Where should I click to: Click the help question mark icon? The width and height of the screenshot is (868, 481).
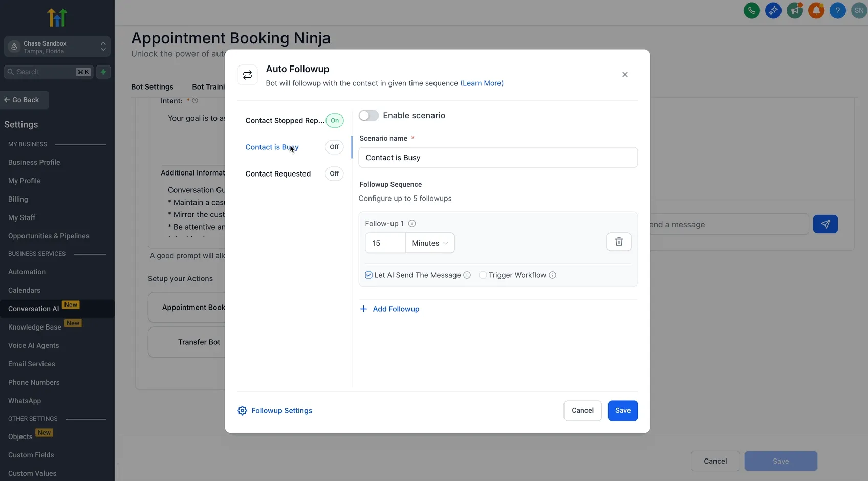(837, 10)
